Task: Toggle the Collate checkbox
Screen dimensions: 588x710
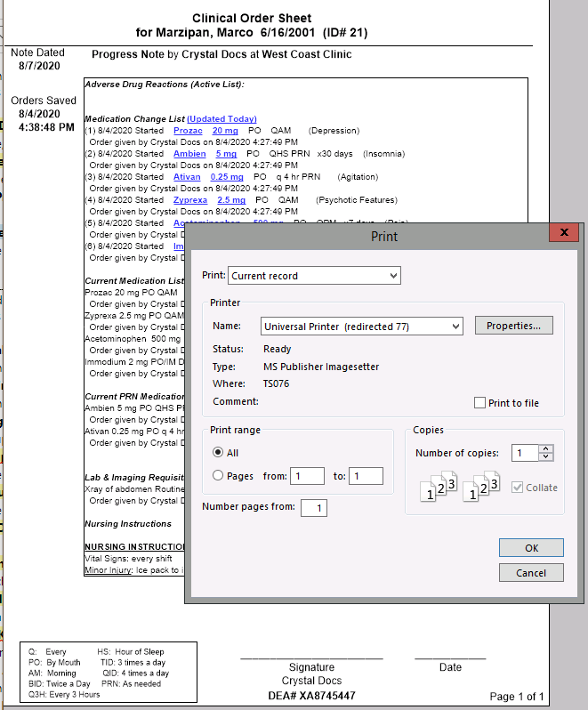Action: click(x=518, y=488)
